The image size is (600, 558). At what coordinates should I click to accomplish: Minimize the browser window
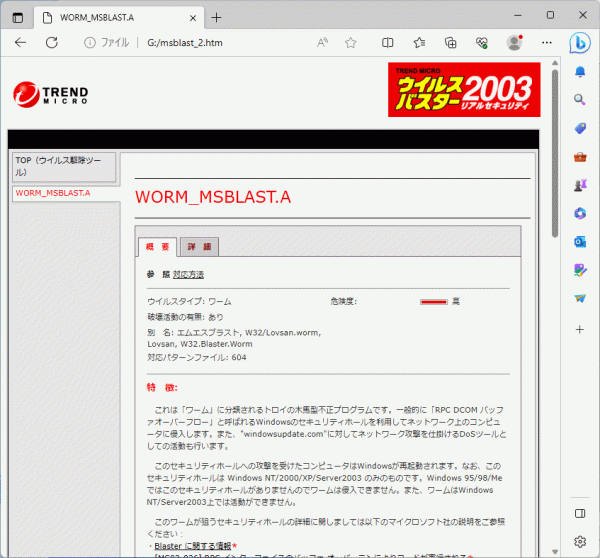point(518,15)
